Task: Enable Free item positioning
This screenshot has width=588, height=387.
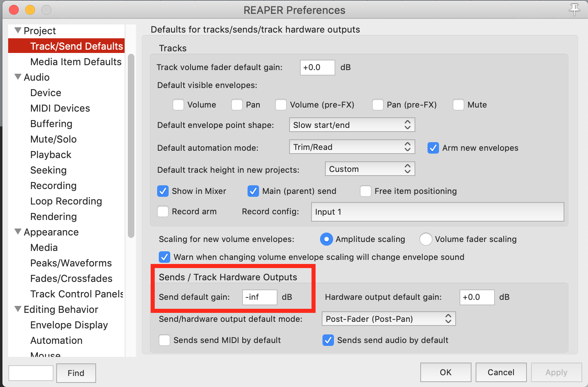Action: (x=365, y=191)
